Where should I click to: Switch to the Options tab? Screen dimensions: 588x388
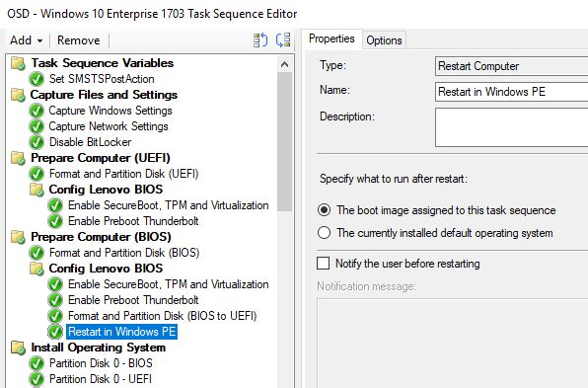[384, 40]
